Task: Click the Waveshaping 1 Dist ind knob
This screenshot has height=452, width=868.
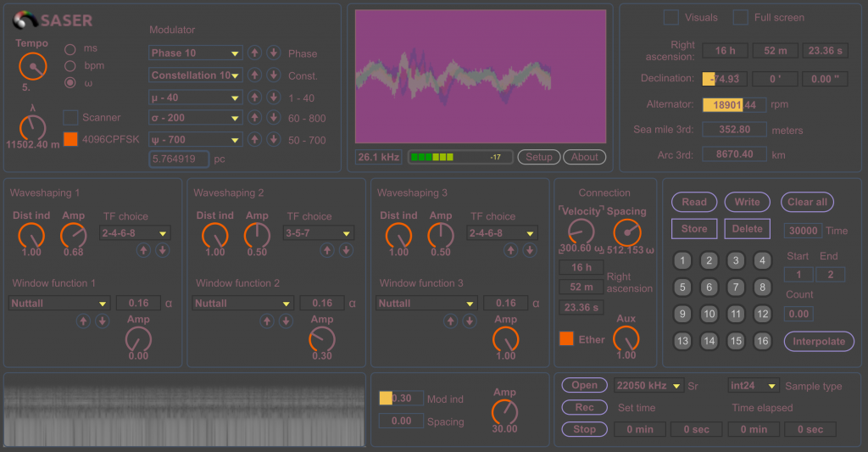Action: click(x=31, y=235)
